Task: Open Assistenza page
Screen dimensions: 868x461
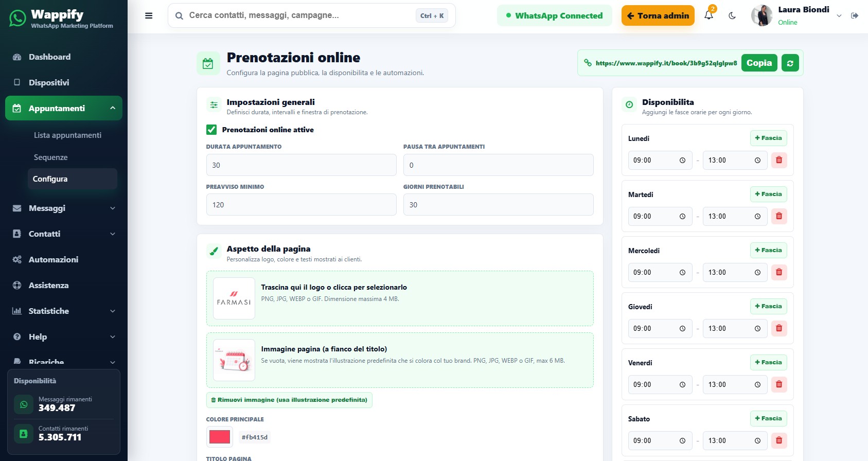Action: click(64, 286)
